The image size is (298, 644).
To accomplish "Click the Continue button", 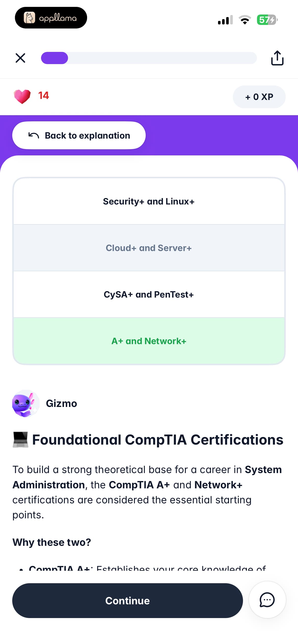I will coord(127,601).
